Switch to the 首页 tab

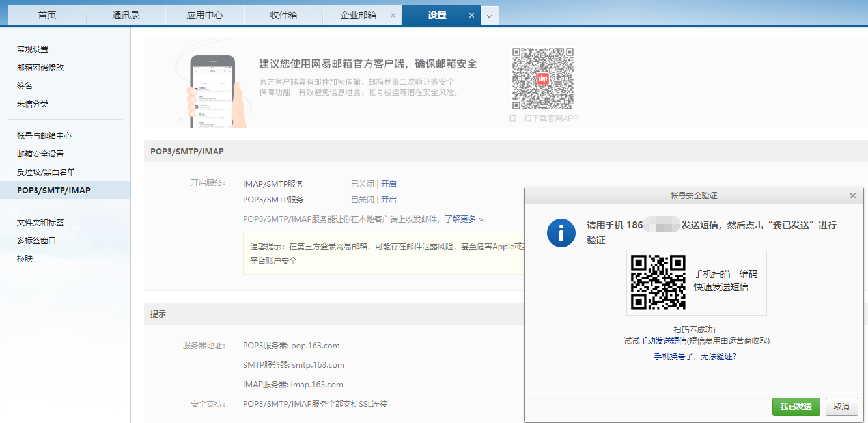click(x=47, y=15)
